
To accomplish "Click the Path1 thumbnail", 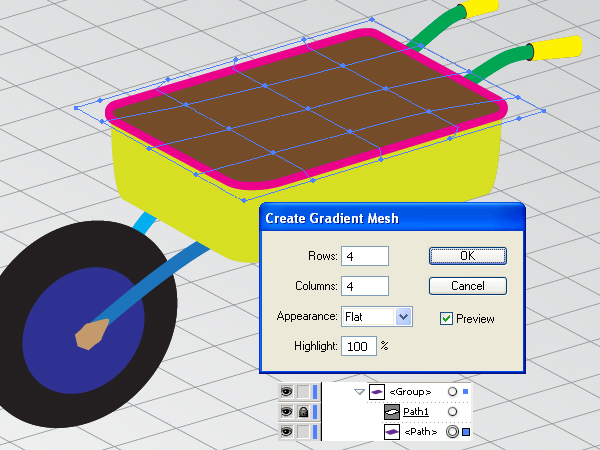I will coord(392,412).
